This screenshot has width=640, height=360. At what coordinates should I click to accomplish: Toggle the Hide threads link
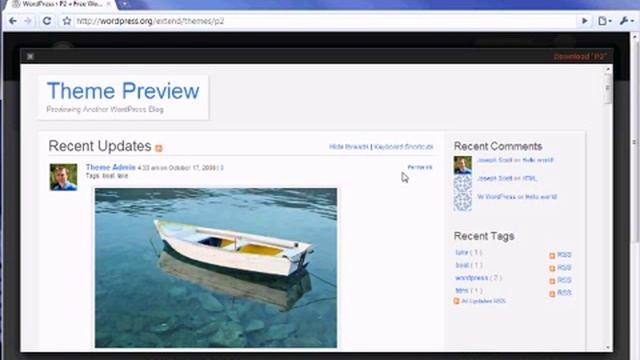point(349,147)
